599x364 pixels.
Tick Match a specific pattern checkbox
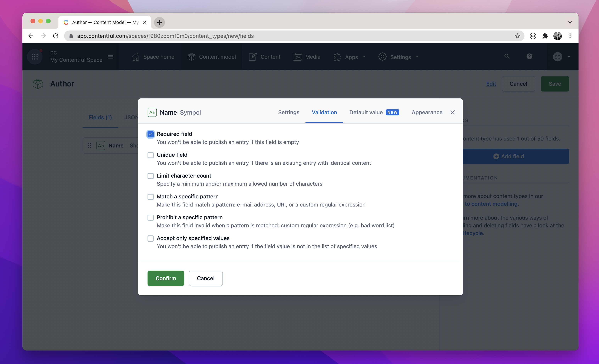[150, 197]
